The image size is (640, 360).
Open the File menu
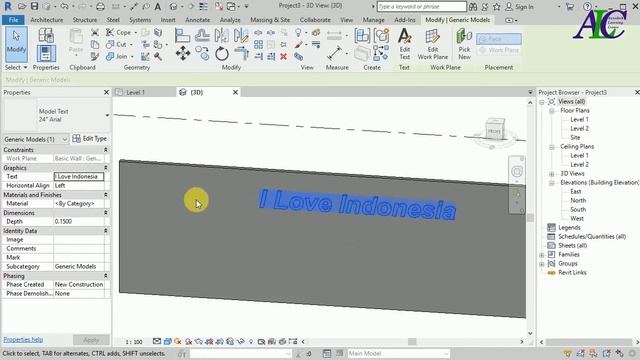pos(13,20)
